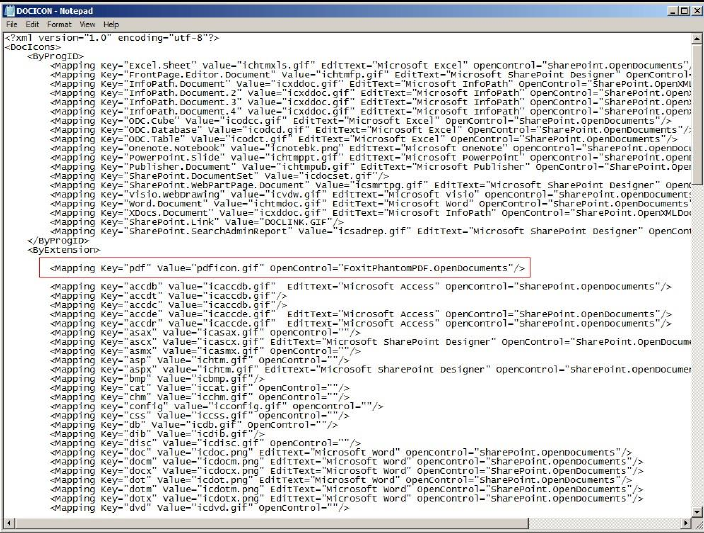Viewport: 704px width, 533px height.
Task: Click the dvd icdvd.gif mapping line
Action: [x=199, y=508]
